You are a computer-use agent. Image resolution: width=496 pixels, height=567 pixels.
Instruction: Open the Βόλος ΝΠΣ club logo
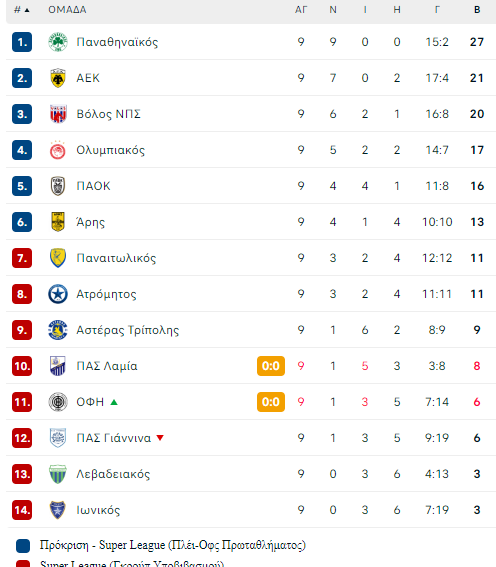(x=58, y=114)
